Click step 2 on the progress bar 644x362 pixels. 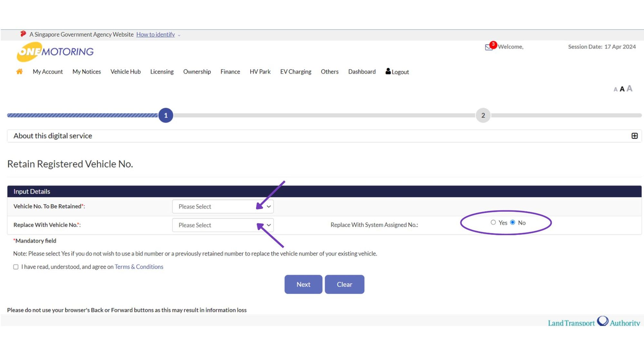point(483,115)
